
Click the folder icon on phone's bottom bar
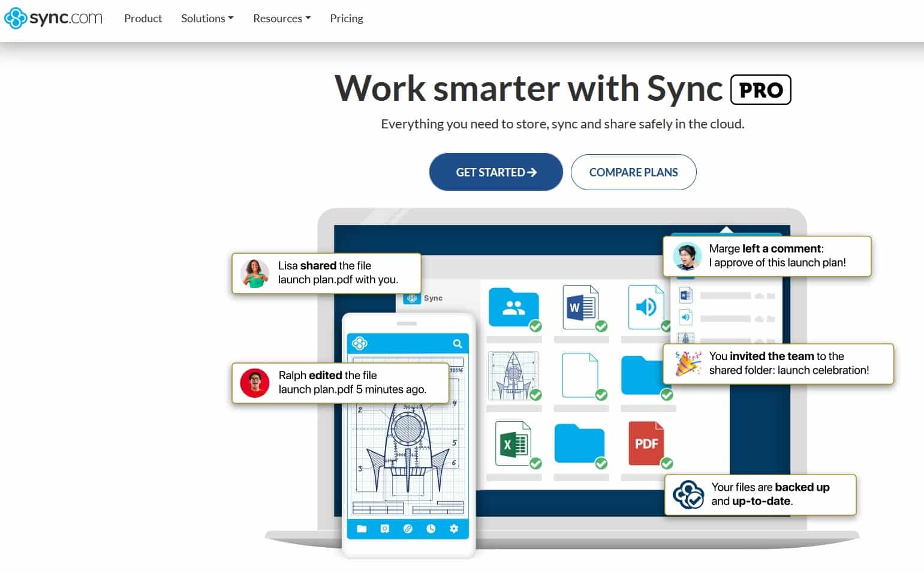point(362,529)
